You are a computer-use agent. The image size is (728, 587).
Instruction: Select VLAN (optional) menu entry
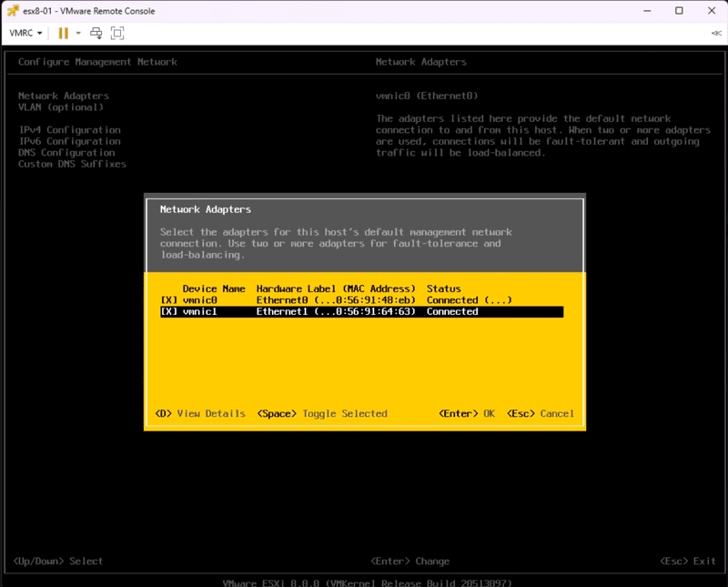pyautogui.click(x=61, y=107)
